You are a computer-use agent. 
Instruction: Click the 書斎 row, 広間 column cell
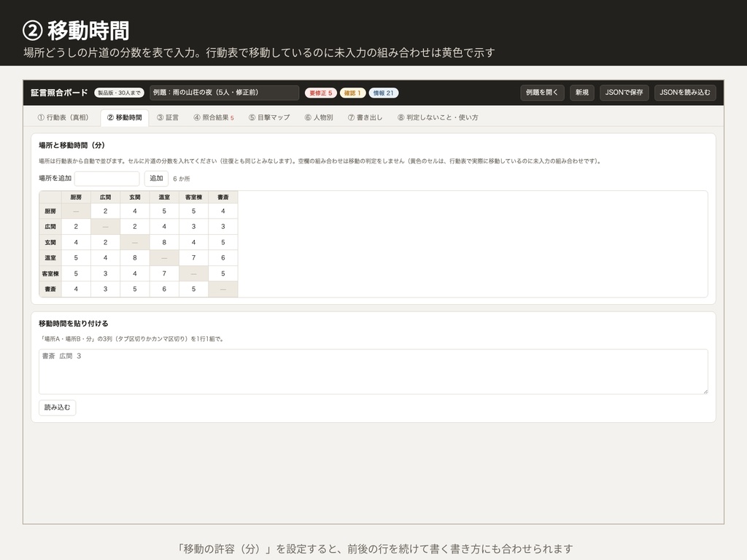(x=105, y=289)
